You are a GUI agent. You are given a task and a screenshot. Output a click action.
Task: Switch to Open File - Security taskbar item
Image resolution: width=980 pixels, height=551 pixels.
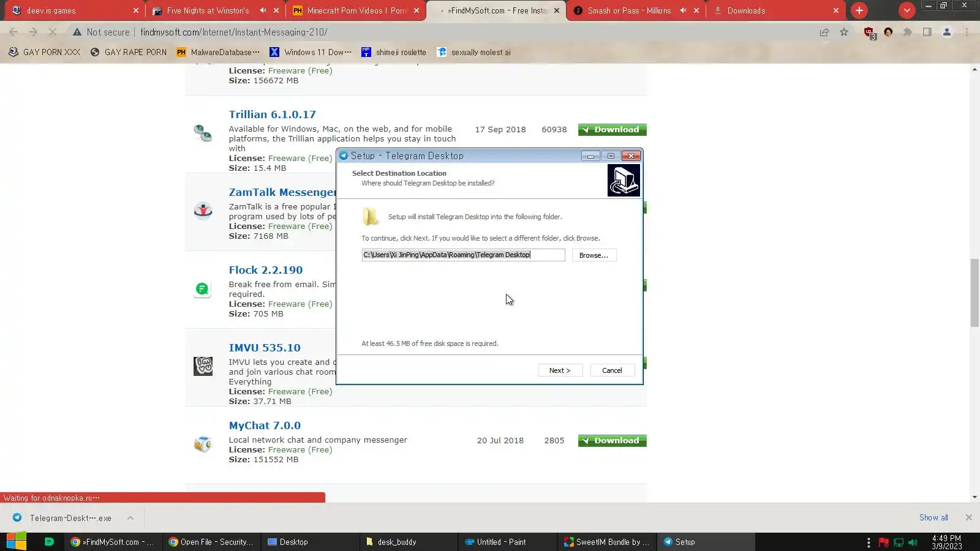click(x=211, y=542)
